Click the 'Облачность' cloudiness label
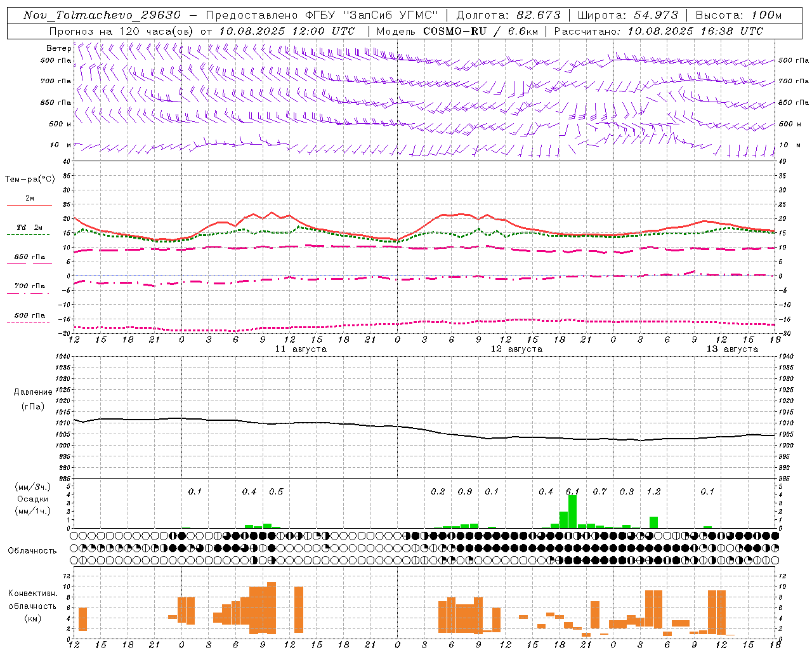812x650 pixels. (x=32, y=551)
